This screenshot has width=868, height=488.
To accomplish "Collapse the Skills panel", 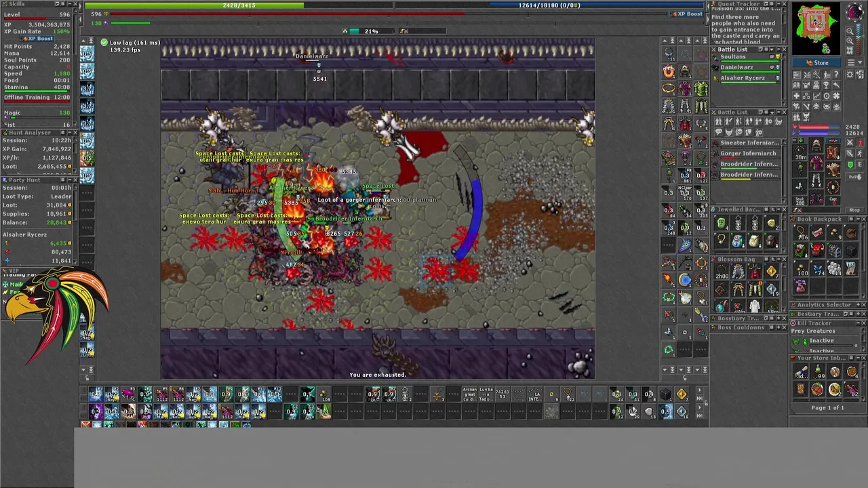I will click(x=69, y=3).
